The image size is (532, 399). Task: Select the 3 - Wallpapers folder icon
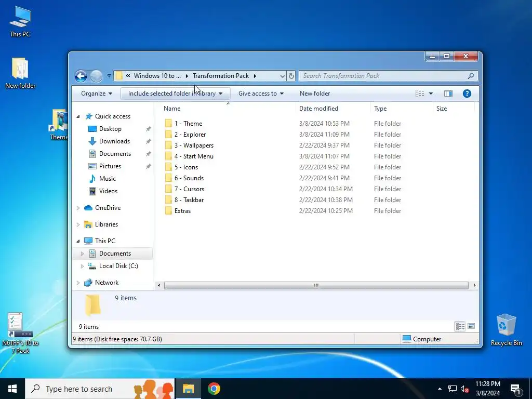tap(168, 145)
